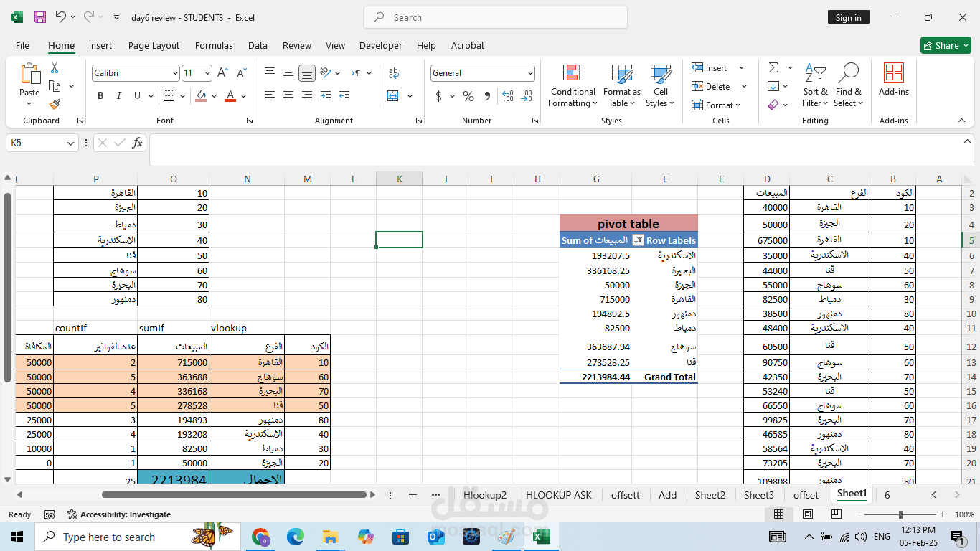Image resolution: width=980 pixels, height=551 pixels.
Task: Click the red Font Color swatch
Action: [230, 96]
